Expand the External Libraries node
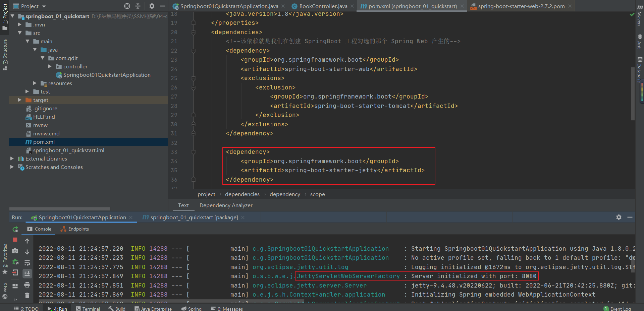Viewport: 644px width, 311px height. coord(12,159)
